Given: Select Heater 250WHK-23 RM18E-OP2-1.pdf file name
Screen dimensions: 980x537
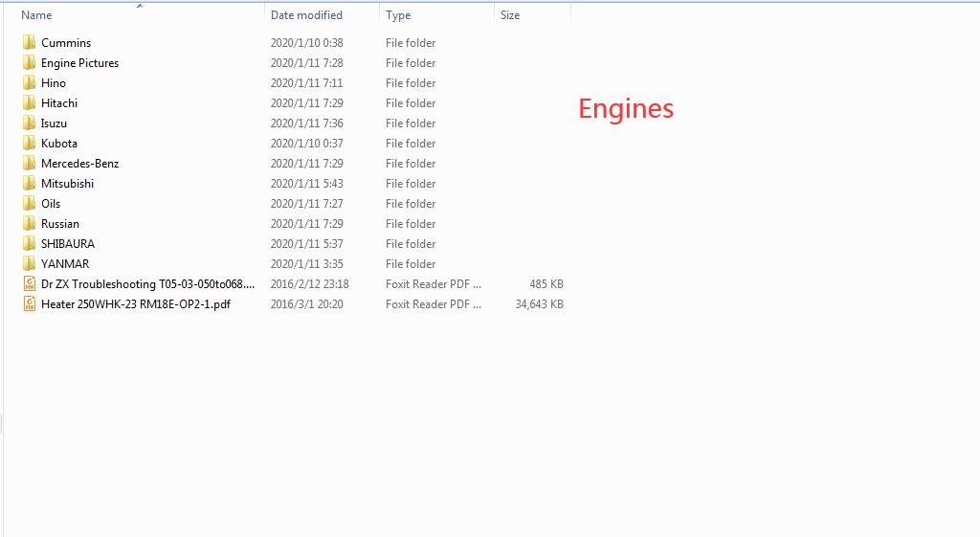Looking at the screenshot, I should click(x=136, y=303).
